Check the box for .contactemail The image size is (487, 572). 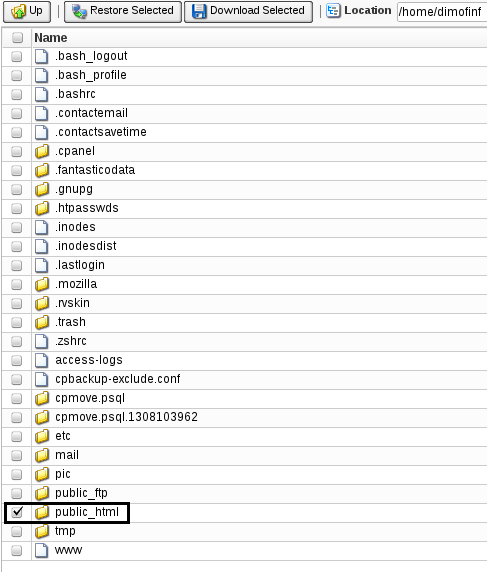pyautogui.click(x=16, y=113)
